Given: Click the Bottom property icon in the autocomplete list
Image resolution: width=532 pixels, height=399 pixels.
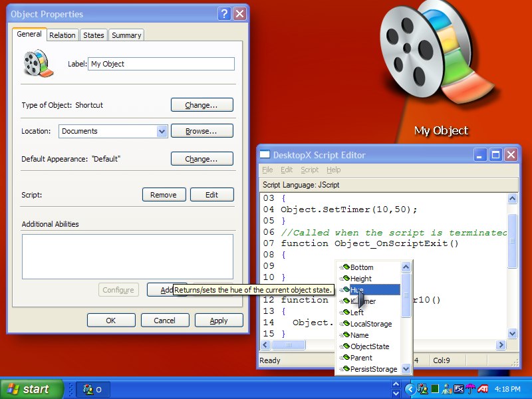Looking at the screenshot, I should point(344,267).
